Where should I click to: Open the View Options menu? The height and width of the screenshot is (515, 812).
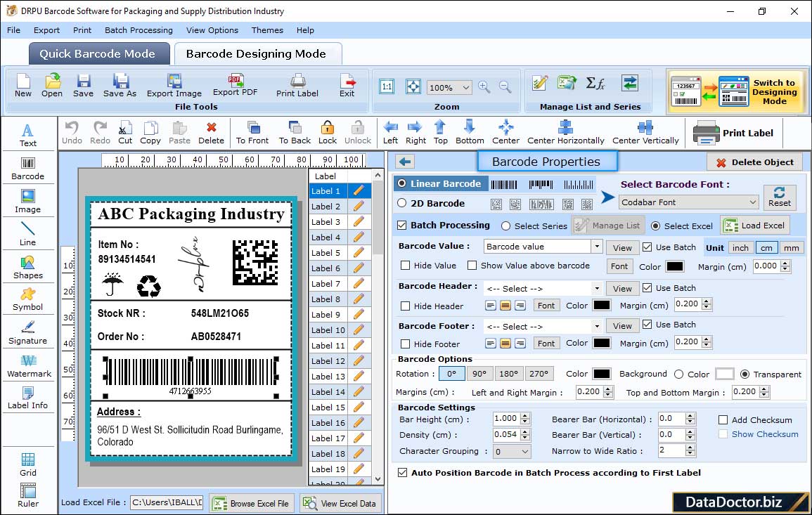click(212, 30)
